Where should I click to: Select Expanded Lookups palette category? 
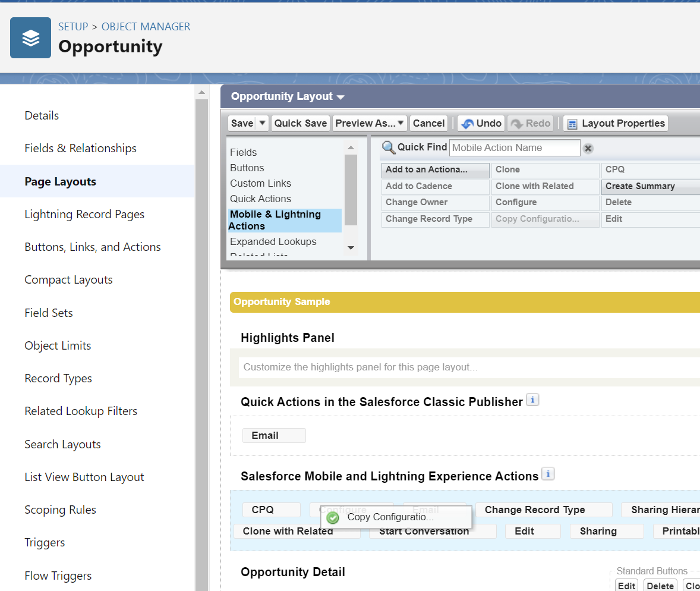click(273, 241)
